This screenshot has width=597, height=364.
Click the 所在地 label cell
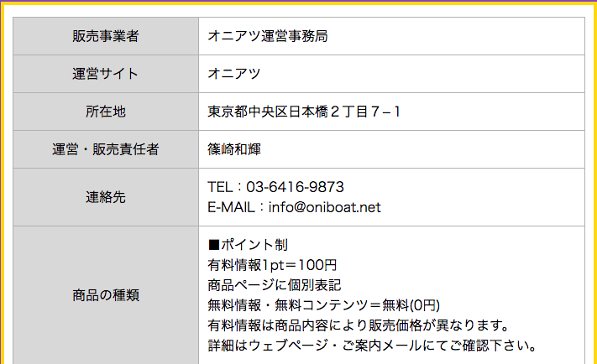pyautogui.click(x=106, y=112)
